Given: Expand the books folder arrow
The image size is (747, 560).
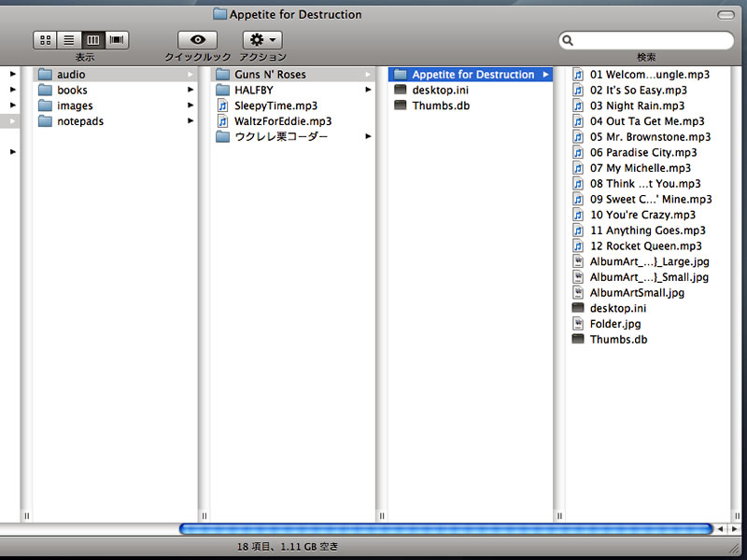Looking at the screenshot, I should click(x=190, y=91).
